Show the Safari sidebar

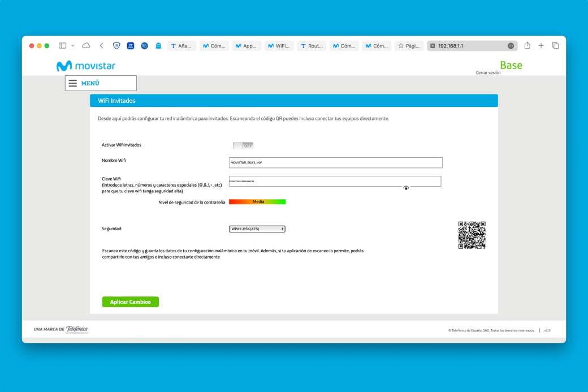click(x=63, y=46)
